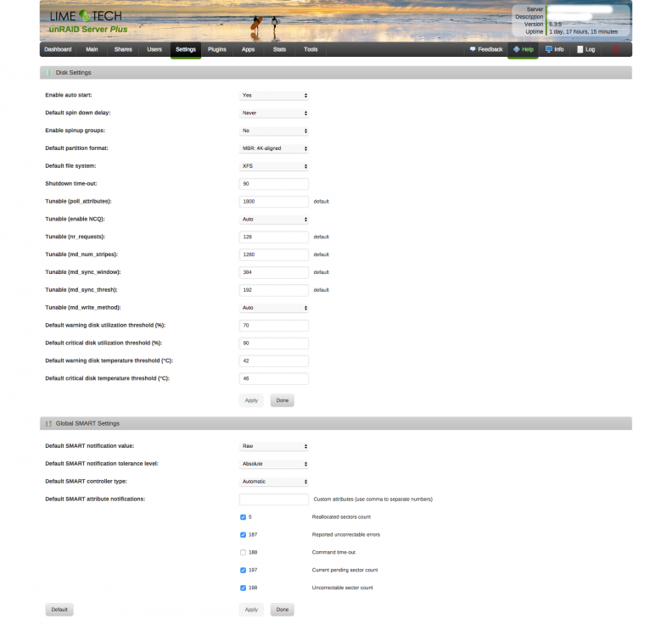Select the Settings tab
Image resolution: width=672 pixels, height=636 pixels.
tap(186, 49)
